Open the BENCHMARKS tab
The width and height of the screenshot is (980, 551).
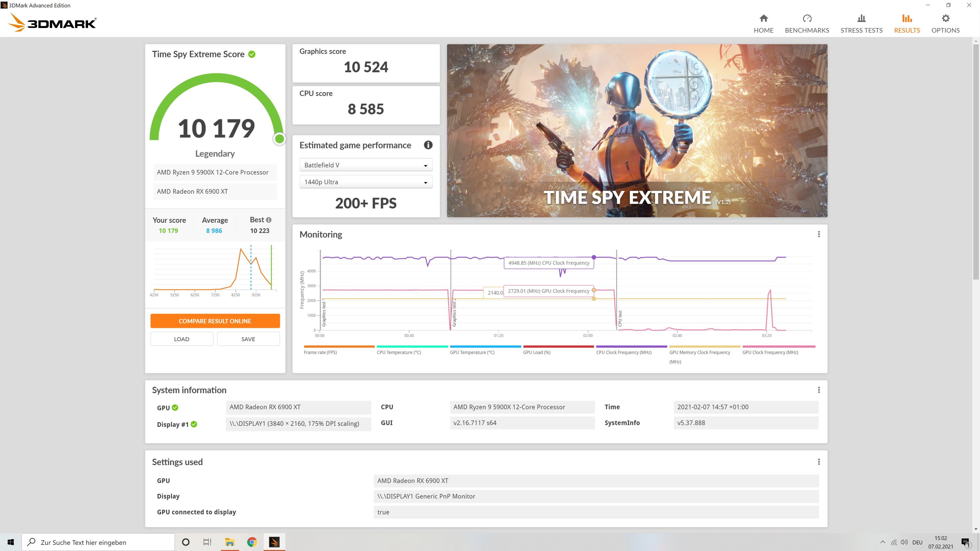pyautogui.click(x=807, y=23)
